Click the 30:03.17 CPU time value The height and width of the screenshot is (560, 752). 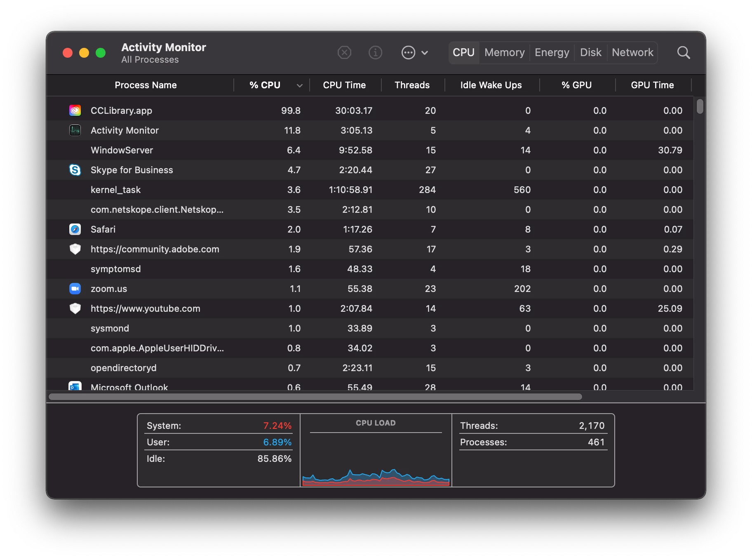pyautogui.click(x=354, y=111)
